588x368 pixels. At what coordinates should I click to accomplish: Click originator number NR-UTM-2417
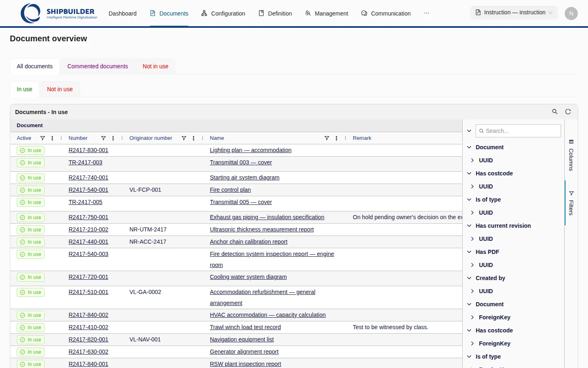[148, 229]
